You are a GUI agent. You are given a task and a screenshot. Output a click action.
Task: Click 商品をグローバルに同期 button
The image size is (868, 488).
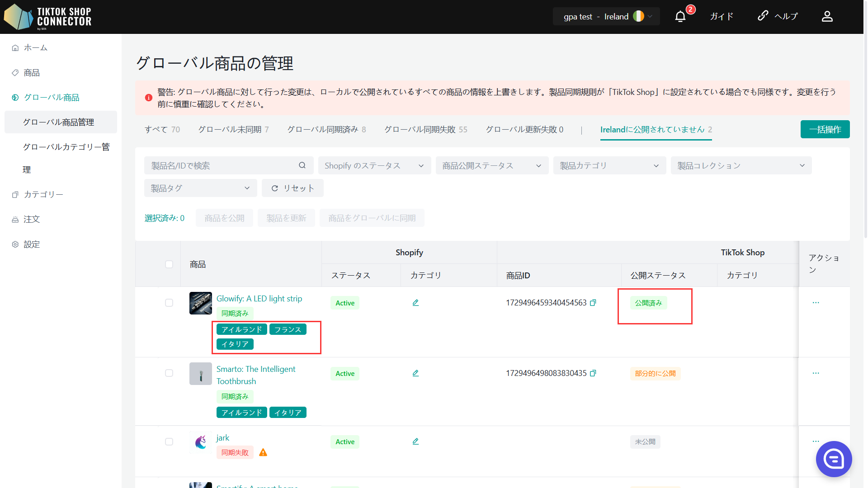[x=372, y=218]
